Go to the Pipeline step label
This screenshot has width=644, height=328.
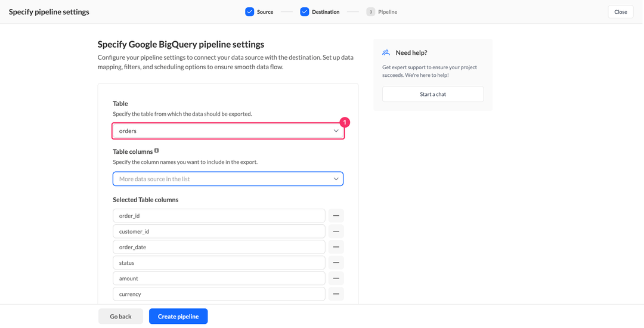click(x=388, y=12)
